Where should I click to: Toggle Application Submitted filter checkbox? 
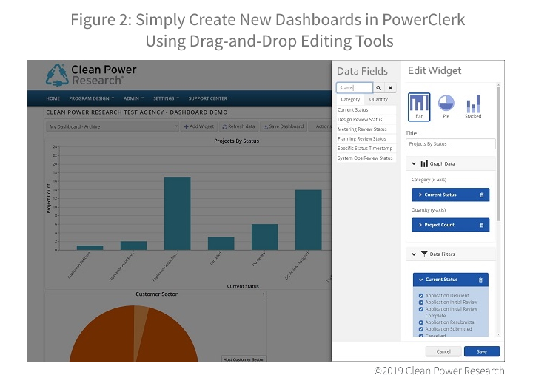tap(421, 329)
